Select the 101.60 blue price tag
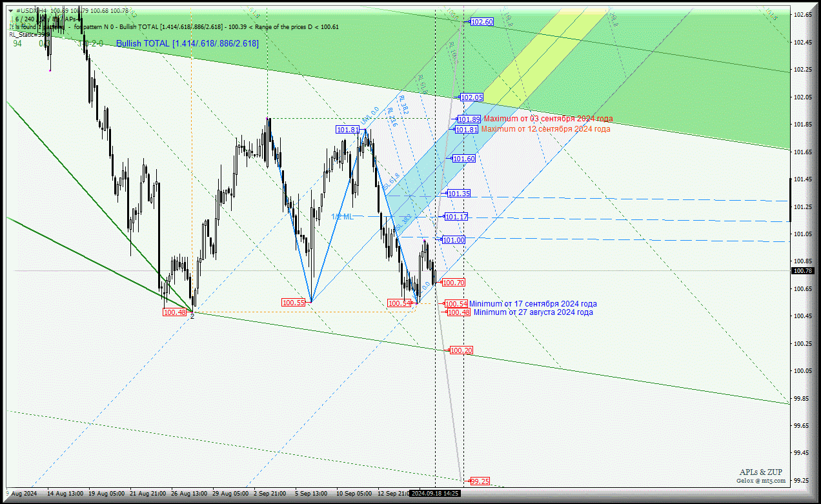This screenshot has width=821, height=504. pyautogui.click(x=463, y=159)
